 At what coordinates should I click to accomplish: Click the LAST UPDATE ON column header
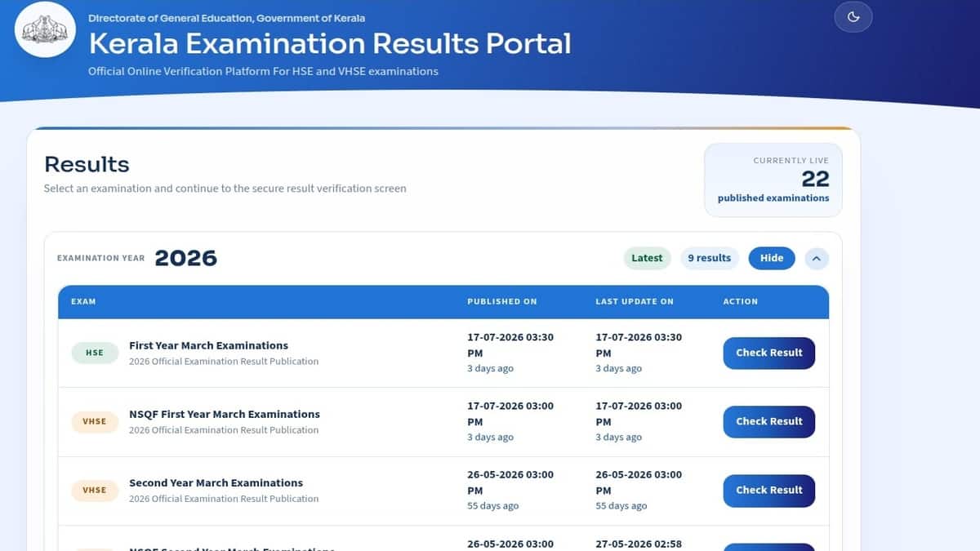click(x=635, y=301)
